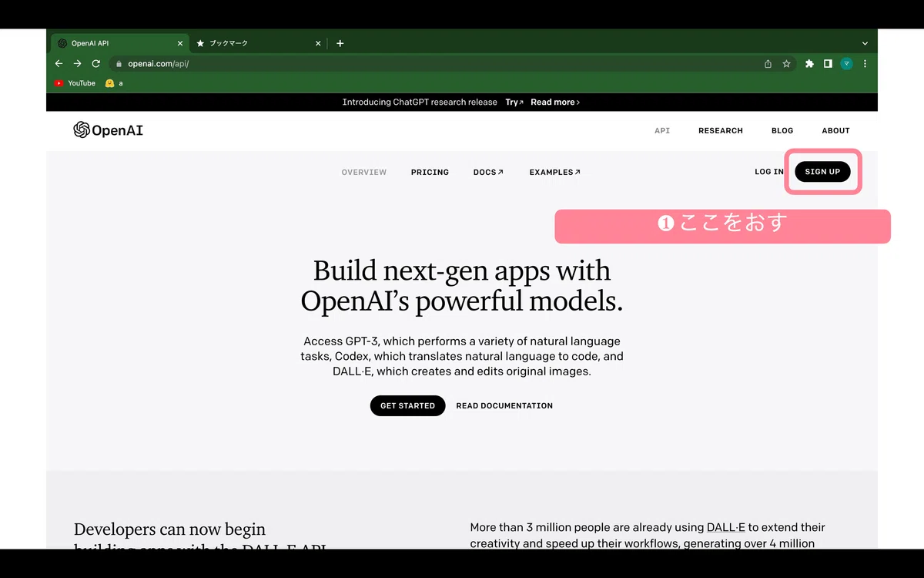Close the OpenAI API tab
924x578 pixels.
click(180, 43)
